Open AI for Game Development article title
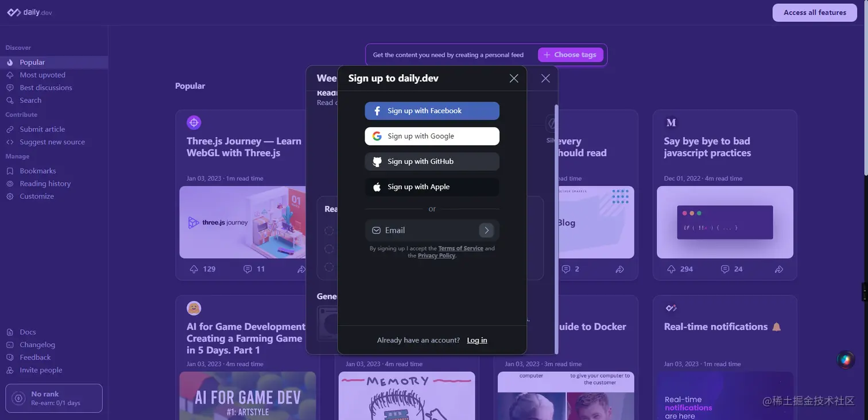The height and width of the screenshot is (420, 868). pos(246,338)
